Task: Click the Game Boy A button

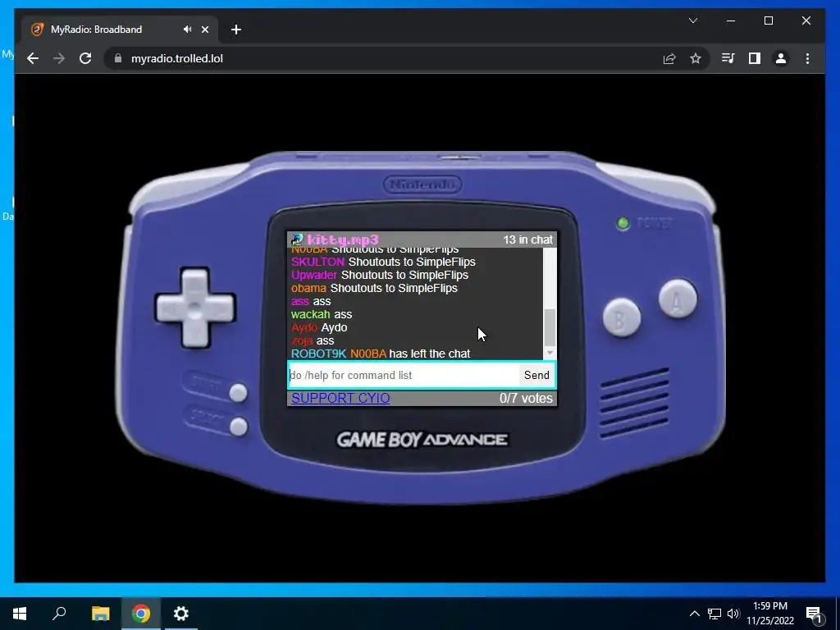Action: click(678, 299)
